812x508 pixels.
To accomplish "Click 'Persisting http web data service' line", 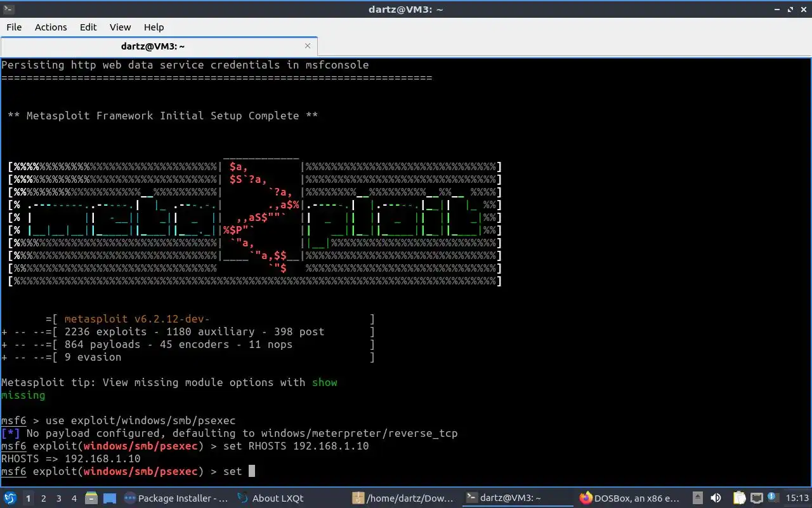I will (185, 65).
